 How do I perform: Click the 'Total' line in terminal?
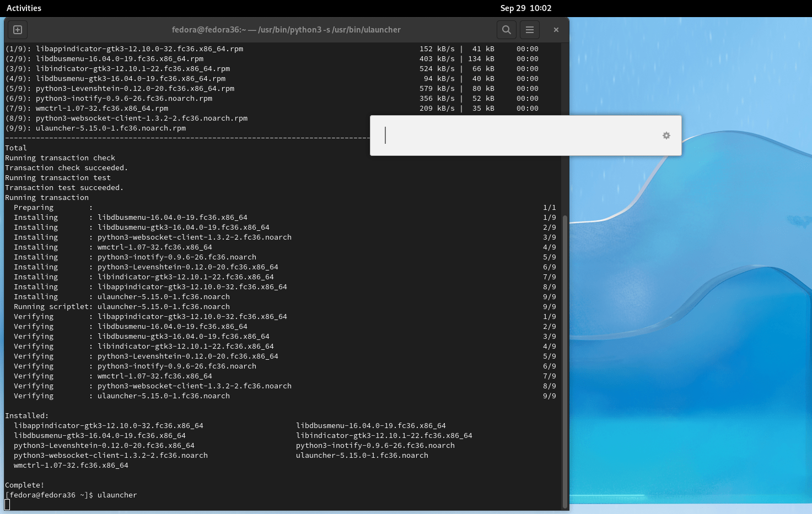point(16,148)
